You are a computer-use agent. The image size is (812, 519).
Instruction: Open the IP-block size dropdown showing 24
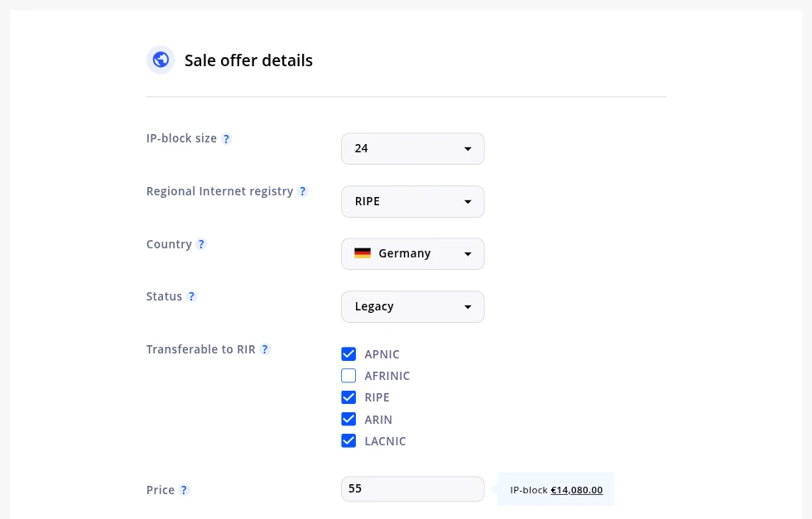[412, 149]
